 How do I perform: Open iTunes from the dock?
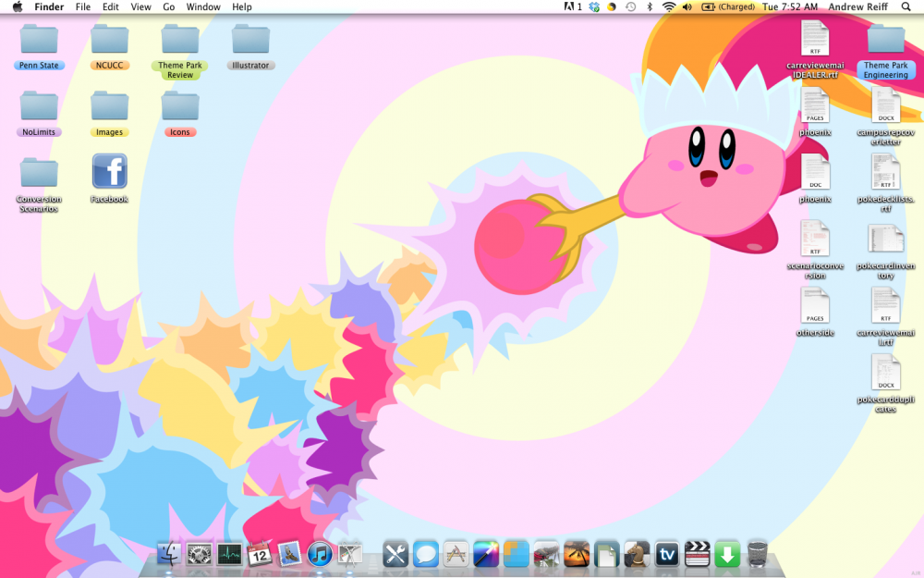pos(320,555)
